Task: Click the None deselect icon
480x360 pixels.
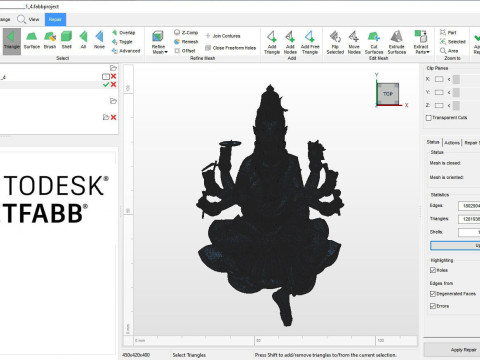Action: coord(99,41)
